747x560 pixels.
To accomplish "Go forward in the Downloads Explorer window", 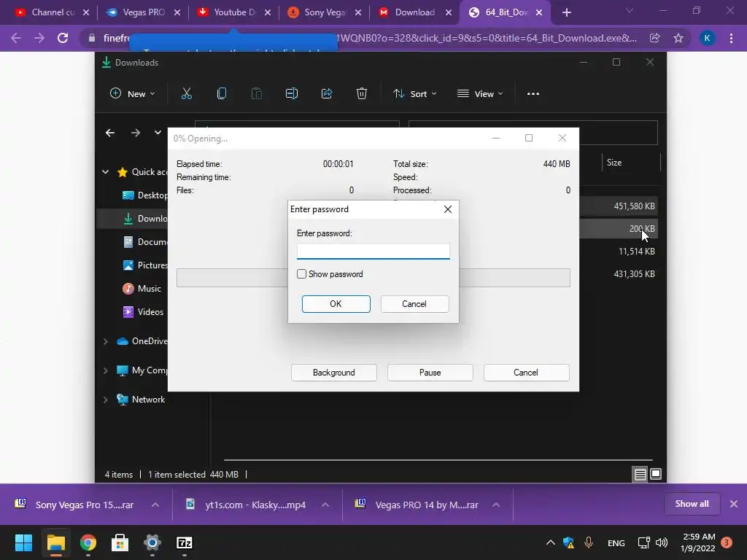I will click(x=135, y=133).
